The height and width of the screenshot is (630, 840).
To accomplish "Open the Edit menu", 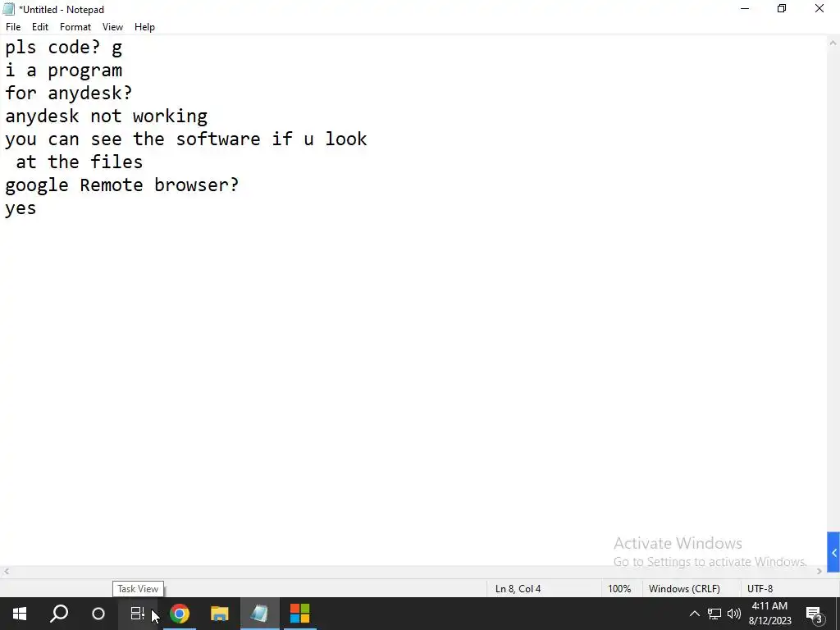I will click(x=40, y=27).
